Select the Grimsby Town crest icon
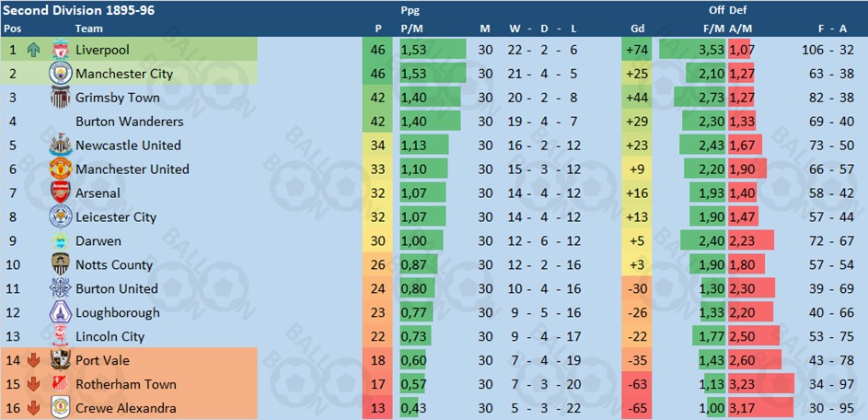 61,98
